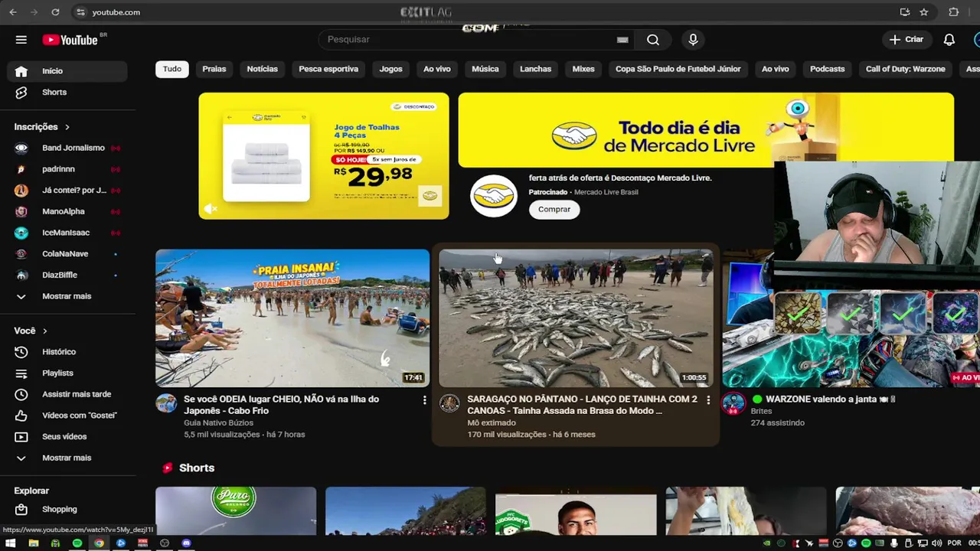Click the Criar button
Screen dimensions: 980x551
point(906,40)
